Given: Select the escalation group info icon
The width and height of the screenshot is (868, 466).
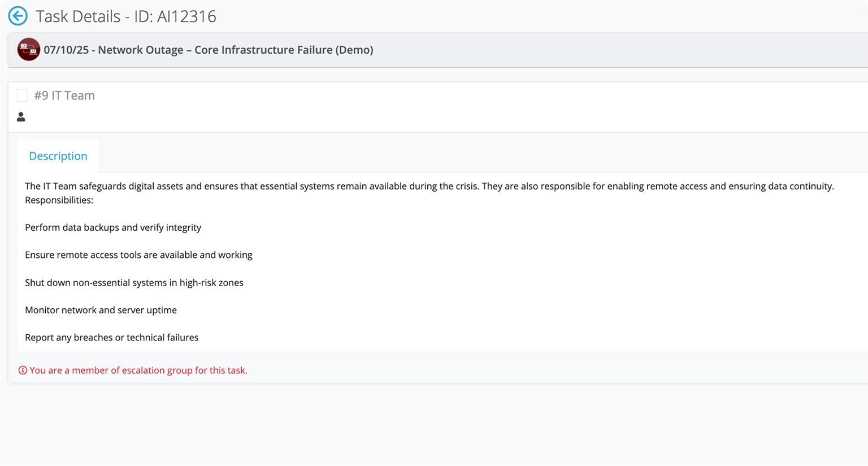Looking at the screenshot, I should pos(23,370).
